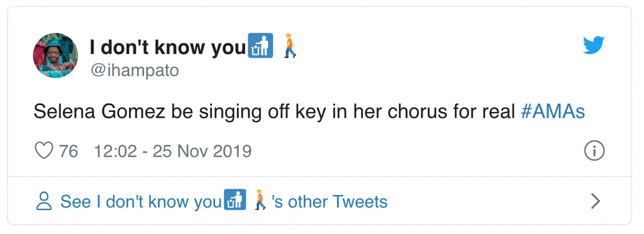View the user's profile avatar picture

[x=55, y=55]
